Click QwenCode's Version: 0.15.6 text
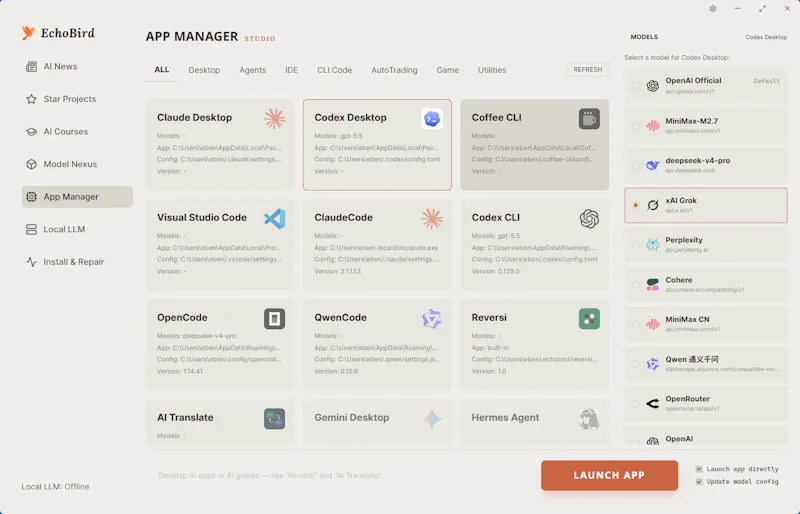The width and height of the screenshot is (800, 514). tap(336, 371)
